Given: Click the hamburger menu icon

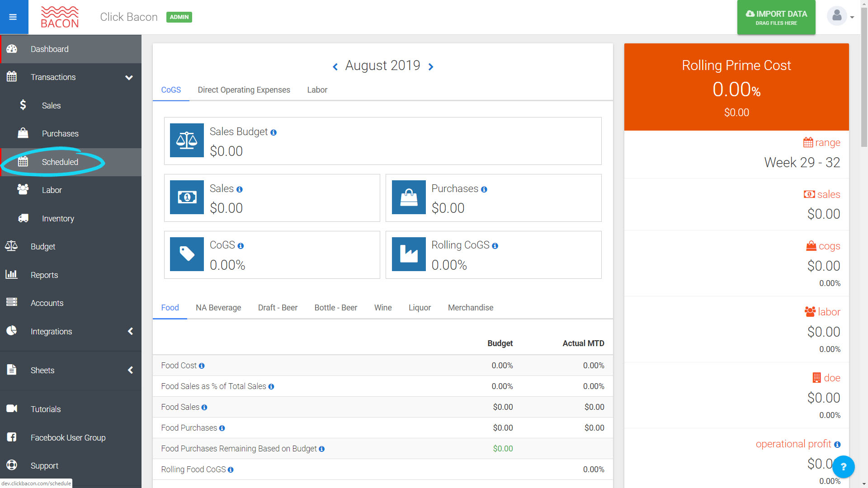Looking at the screenshot, I should 13,17.
